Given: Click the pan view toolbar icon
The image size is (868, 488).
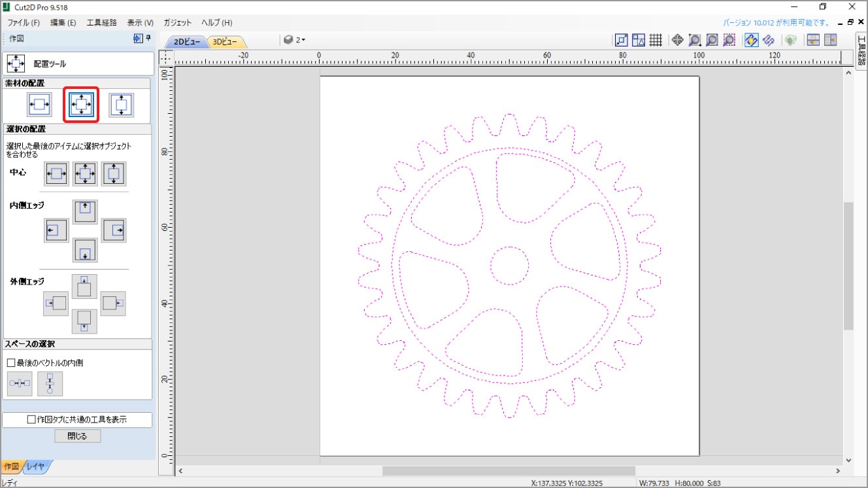Looking at the screenshot, I should point(677,40).
